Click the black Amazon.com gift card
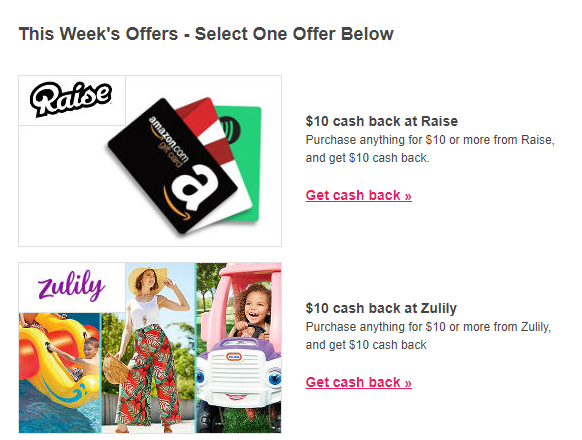This screenshot has height=440, width=582. 172,166
